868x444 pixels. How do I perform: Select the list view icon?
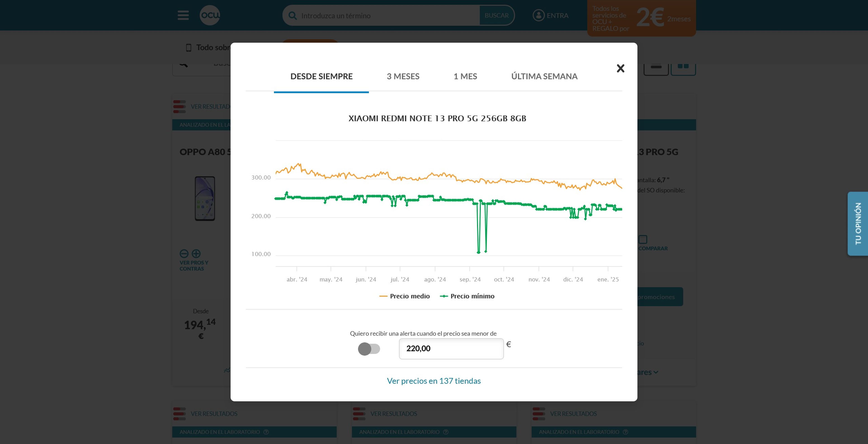[x=656, y=68]
